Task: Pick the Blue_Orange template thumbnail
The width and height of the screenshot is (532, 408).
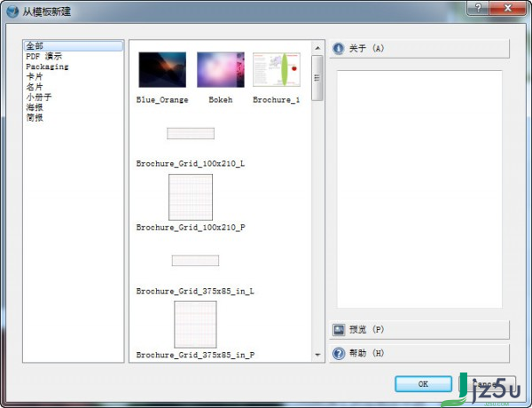Action: click(x=162, y=69)
